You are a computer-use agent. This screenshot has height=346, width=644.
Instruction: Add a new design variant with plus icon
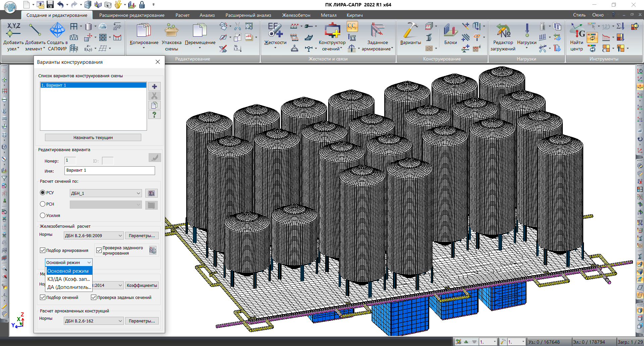(154, 87)
